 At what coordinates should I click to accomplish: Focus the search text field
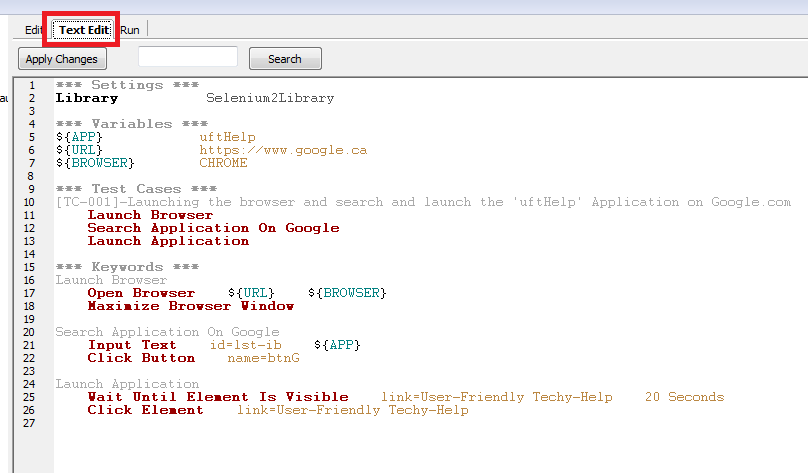(x=188, y=57)
